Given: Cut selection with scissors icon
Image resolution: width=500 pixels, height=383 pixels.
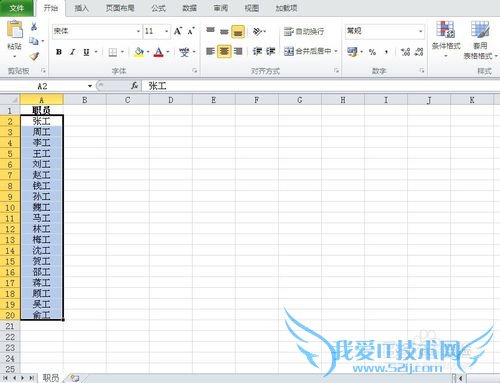Looking at the screenshot, I should pos(34,27).
